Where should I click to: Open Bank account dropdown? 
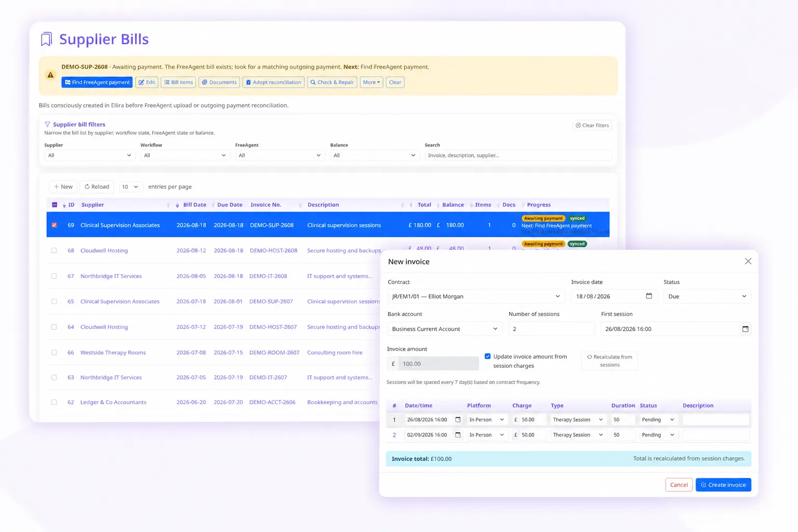coord(445,329)
